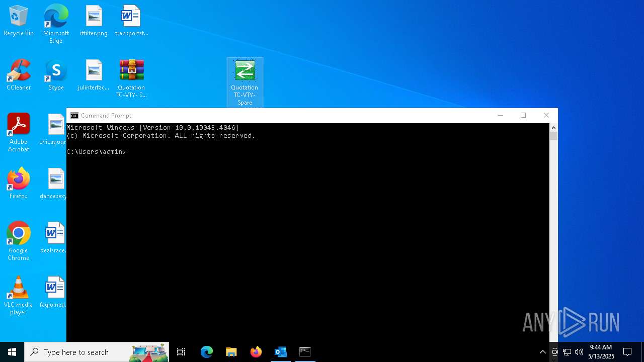Launch Edge from the taskbar
644x362 pixels.
207,352
